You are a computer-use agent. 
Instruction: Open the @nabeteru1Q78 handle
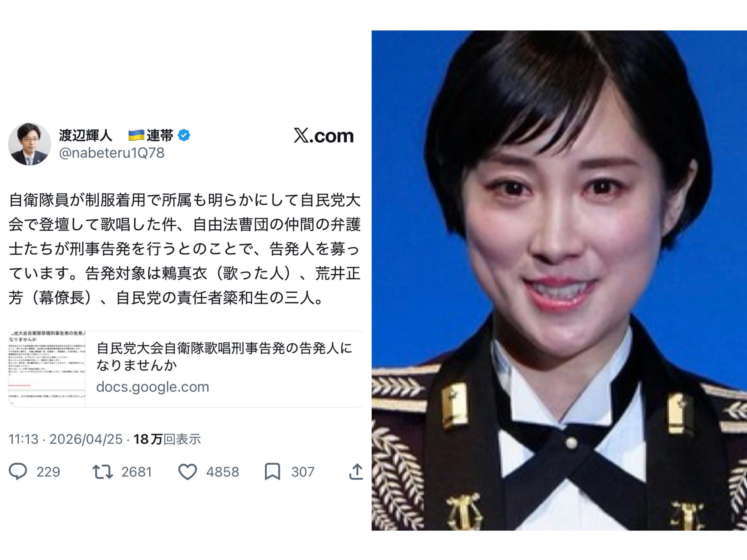(112, 153)
